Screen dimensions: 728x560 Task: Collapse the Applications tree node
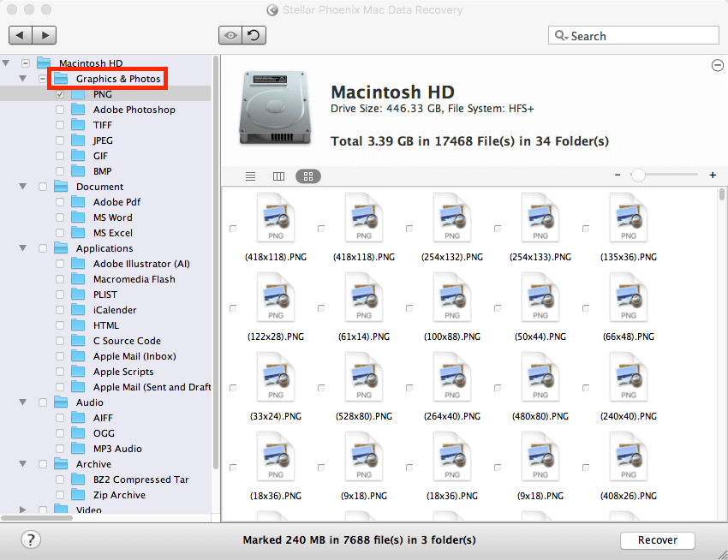(x=23, y=248)
